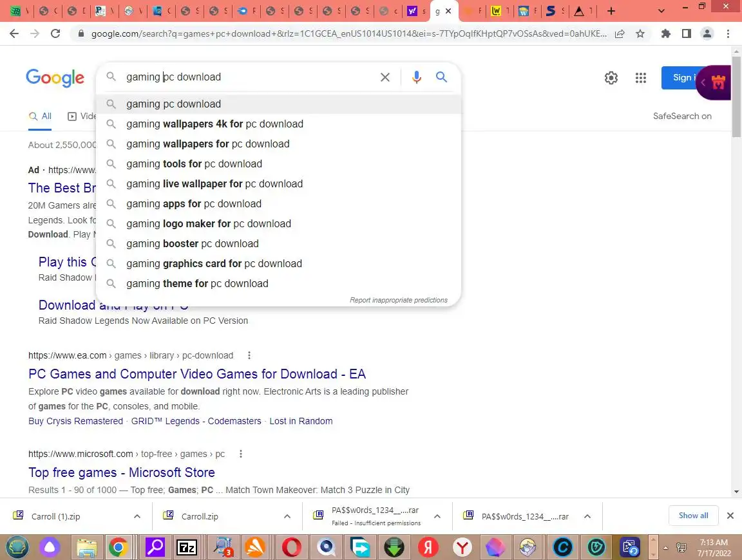Share this page from address bar
The image size is (742, 560).
(x=620, y=33)
